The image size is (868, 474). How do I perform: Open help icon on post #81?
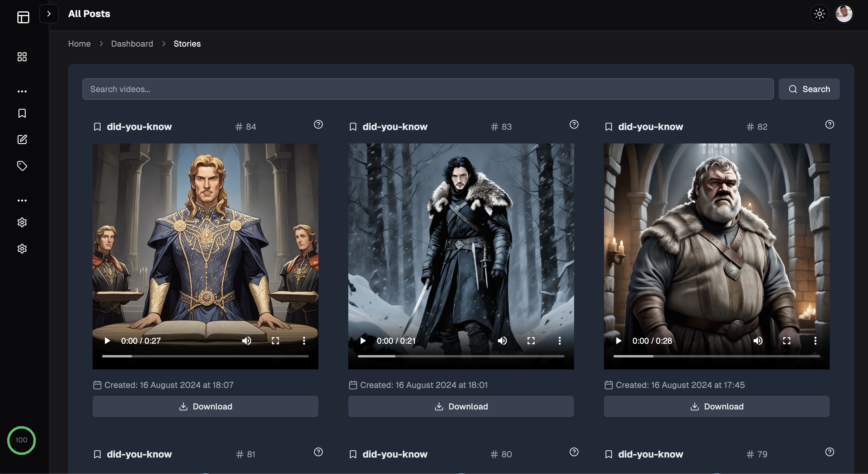point(318,452)
